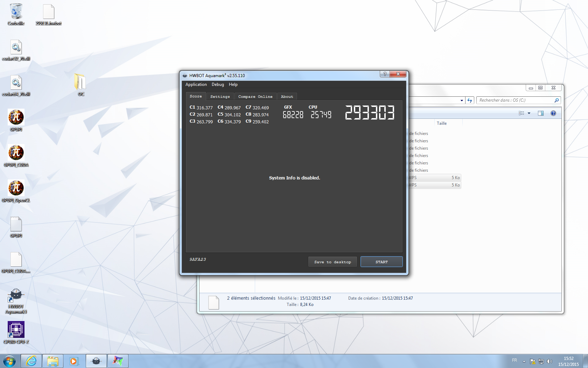The image size is (588, 368).
Task: Click the total score 293303 display
Action: pos(370,113)
